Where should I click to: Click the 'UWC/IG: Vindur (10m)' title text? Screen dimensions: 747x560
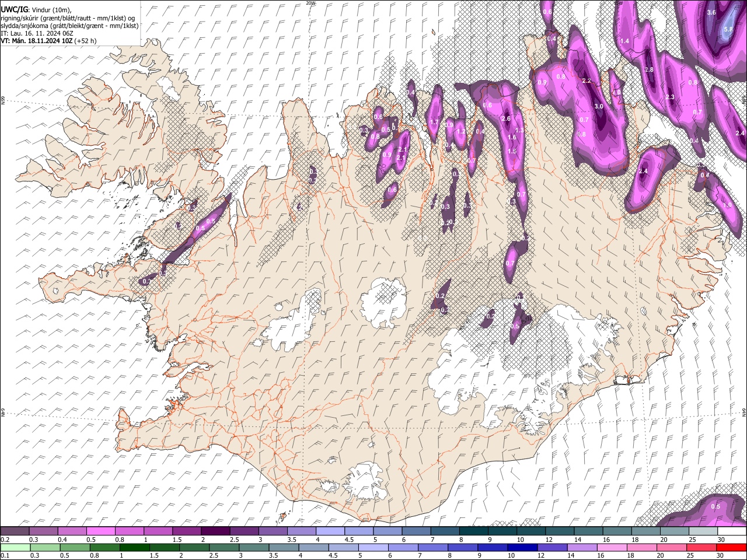(x=36, y=9)
